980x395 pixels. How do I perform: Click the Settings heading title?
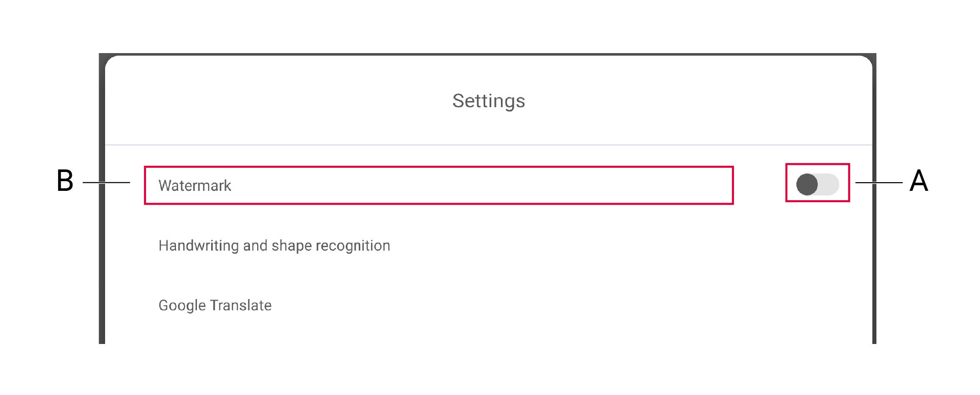(488, 101)
